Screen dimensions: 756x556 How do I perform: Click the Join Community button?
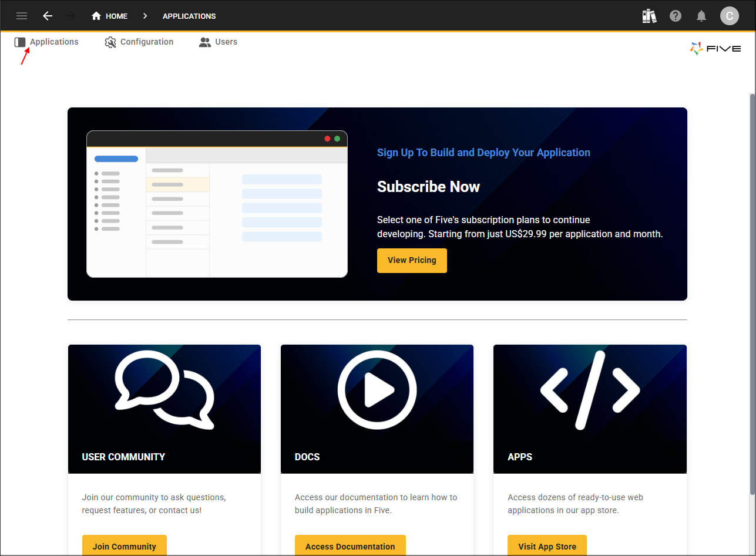[124, 545]
